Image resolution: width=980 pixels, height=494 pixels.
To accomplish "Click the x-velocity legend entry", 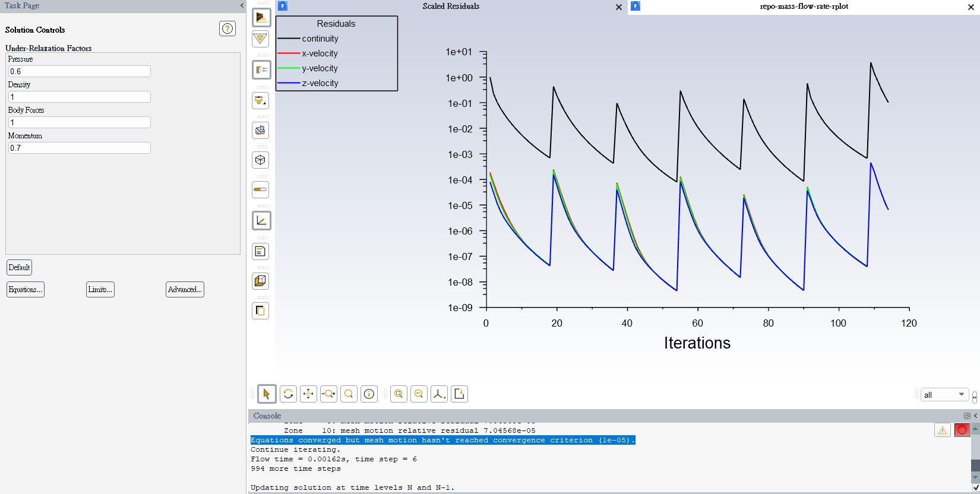I will [308, 53].
